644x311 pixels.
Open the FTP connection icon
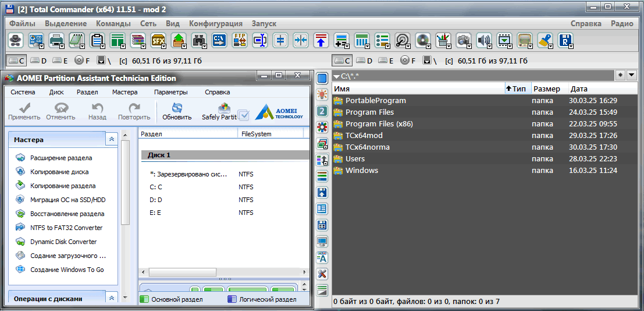(x=240, y=40)
